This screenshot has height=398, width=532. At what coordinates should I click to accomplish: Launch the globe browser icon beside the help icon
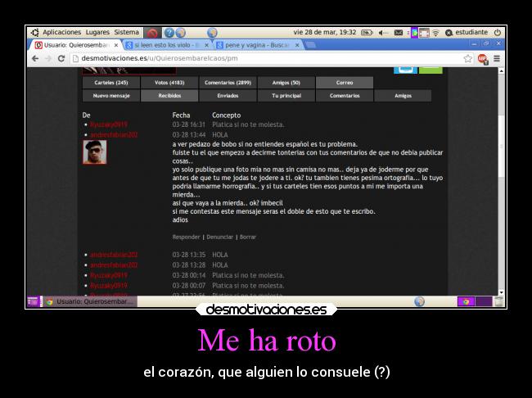click(181, 33)
